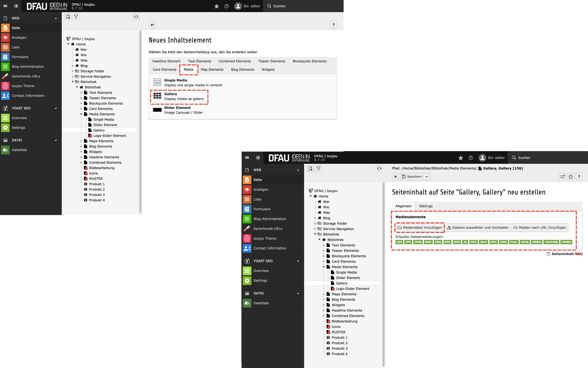Select Bildbearbeitung in the lower page tree
This screenshot has height=368, width=588.
pos(344,321)
